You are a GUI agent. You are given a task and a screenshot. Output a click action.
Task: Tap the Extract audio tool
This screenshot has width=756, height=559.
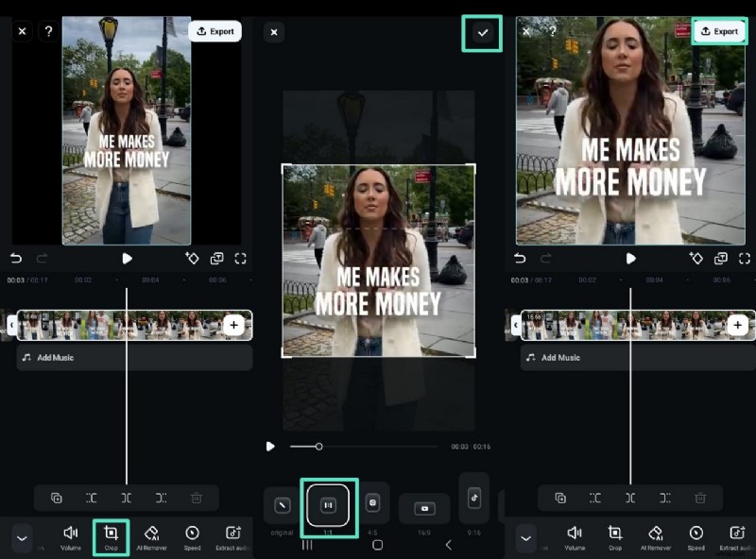(232, 536)
